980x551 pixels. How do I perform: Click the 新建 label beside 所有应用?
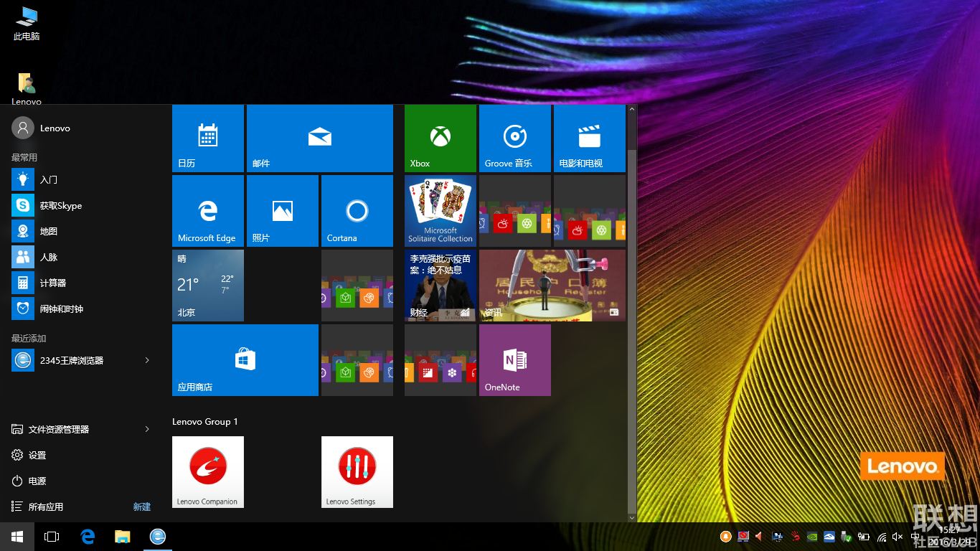point(142,507)
